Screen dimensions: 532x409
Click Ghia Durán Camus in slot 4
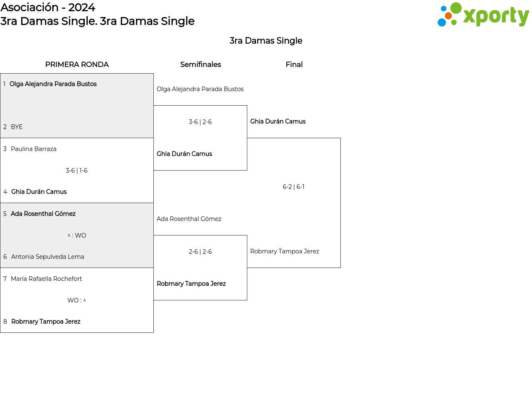(39, 192)
